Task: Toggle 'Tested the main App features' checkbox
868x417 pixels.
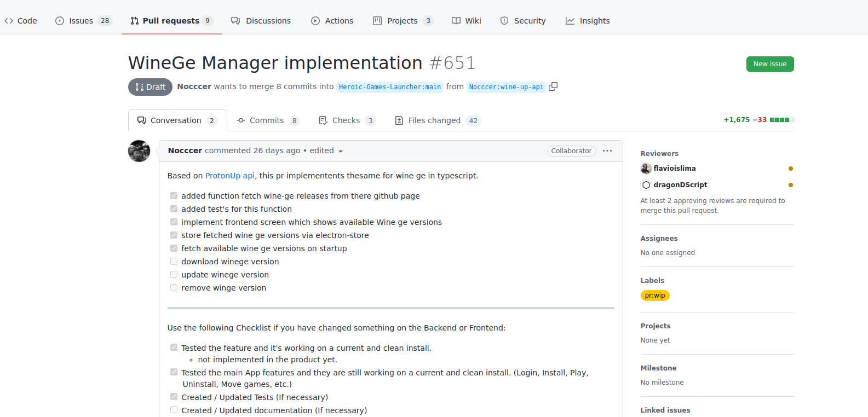Action: (x=174, y=372)
